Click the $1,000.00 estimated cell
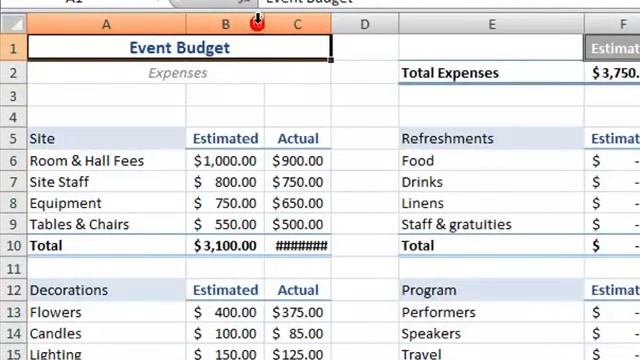Image resolution: width=640 pixels, height=360 pixels. coord(225,160)
